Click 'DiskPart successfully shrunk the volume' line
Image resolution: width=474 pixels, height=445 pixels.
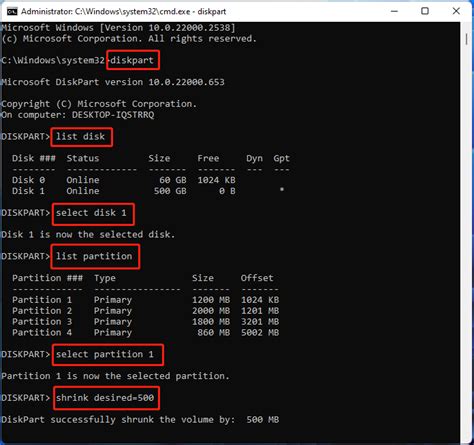pos(140,420)
